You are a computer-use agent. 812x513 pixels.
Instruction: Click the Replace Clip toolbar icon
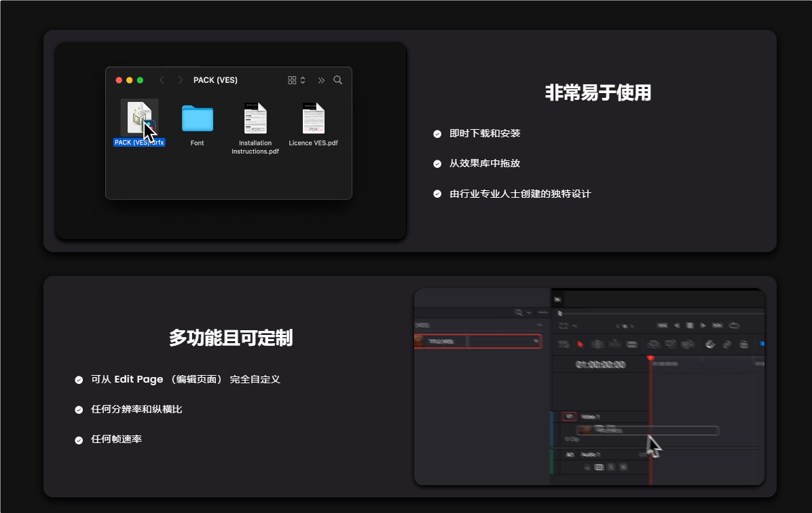tap(688, 344)
